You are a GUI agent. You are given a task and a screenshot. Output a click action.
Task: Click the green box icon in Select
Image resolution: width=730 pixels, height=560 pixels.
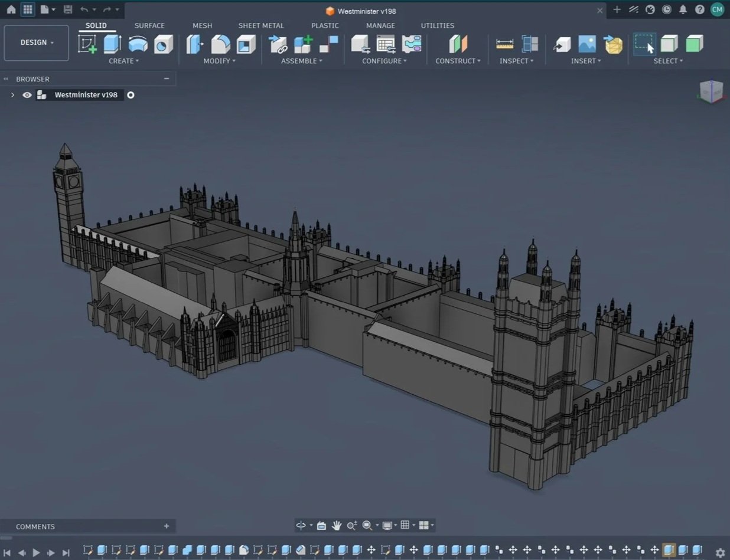click(695, 44)
